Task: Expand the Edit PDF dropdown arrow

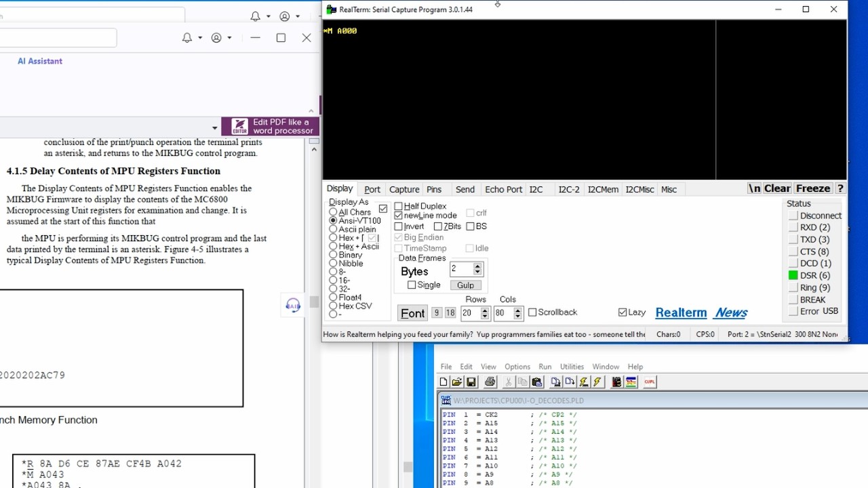Action: (215, 127)
